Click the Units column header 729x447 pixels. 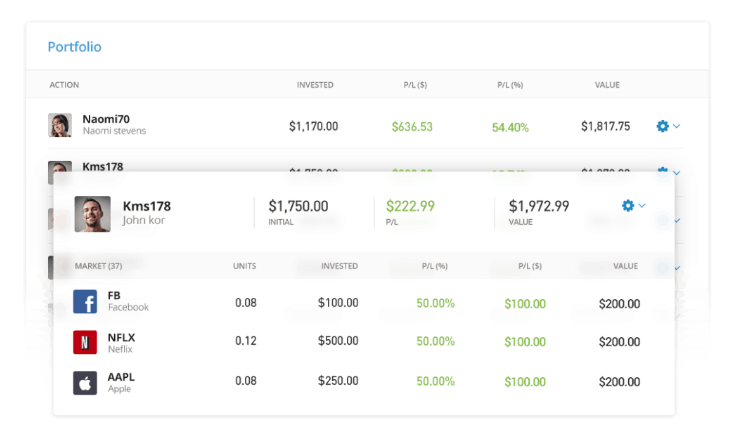[244, 266]
